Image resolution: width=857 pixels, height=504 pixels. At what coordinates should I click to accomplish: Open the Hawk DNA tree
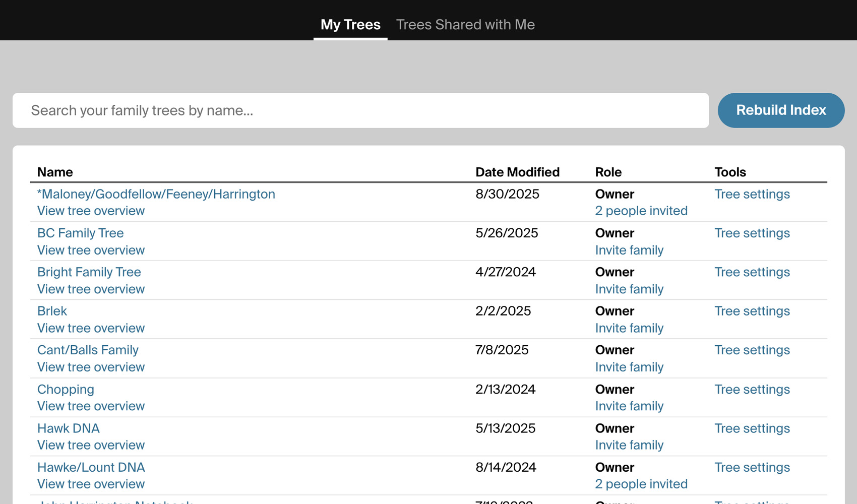69,428
